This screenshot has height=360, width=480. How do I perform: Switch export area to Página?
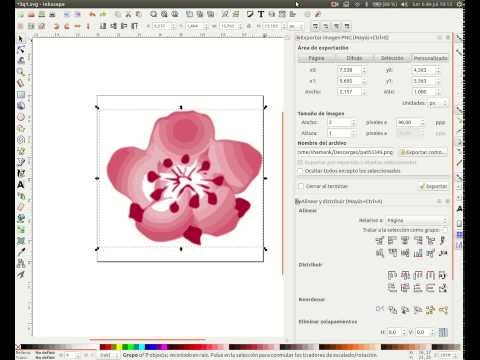pyautogui.click(x=316, y=58)
